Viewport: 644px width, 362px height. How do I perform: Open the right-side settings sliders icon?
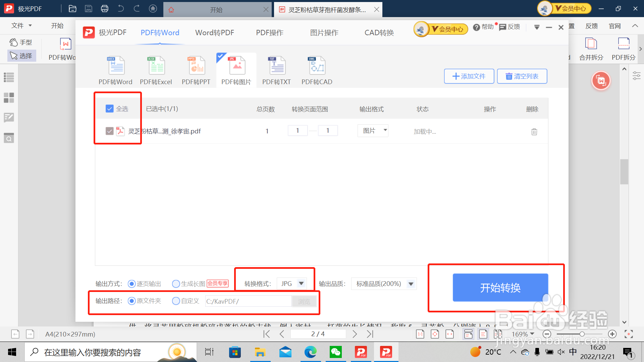(637, 76)
